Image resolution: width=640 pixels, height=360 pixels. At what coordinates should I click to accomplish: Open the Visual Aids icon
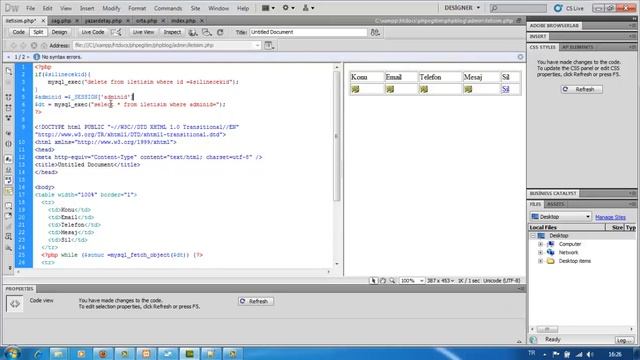pyautogui.click(x=207, y=32)
